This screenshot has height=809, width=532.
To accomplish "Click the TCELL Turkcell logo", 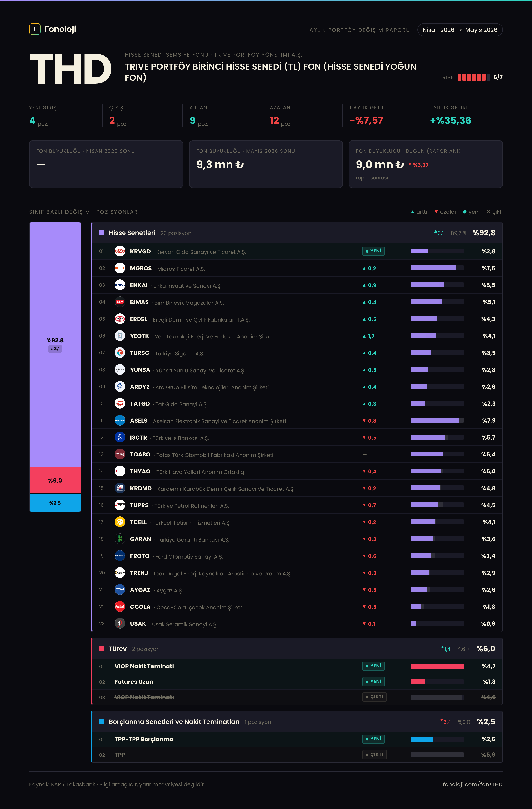I will [x=120, y=522].
